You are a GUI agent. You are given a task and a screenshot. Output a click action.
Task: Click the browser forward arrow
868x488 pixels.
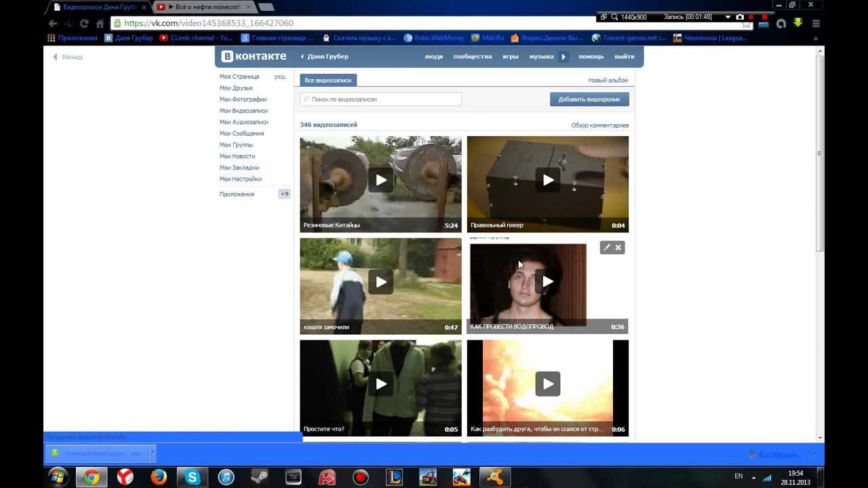[68, 23]
